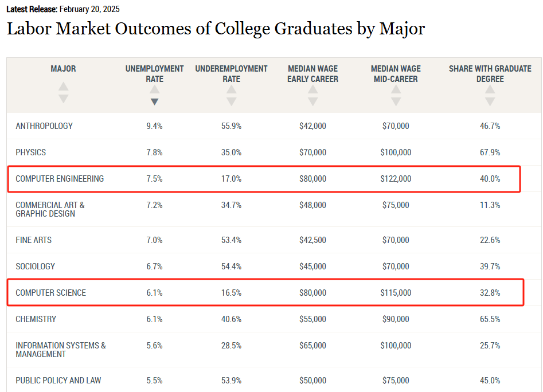Image resolution: width=543 pixels, height=392 pixels.
Task: Select the Computer Science row name
Action: coord(50,293)
